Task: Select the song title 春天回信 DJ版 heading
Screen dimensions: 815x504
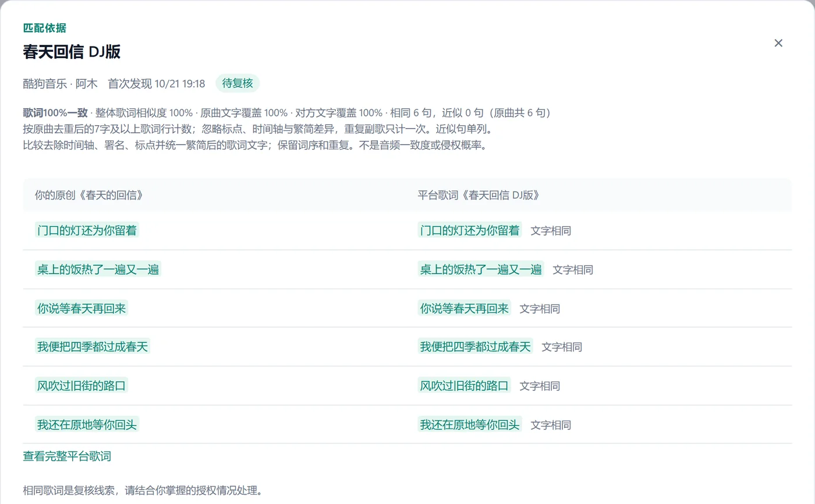Action: pyautogui.click(x=72, y=52)
